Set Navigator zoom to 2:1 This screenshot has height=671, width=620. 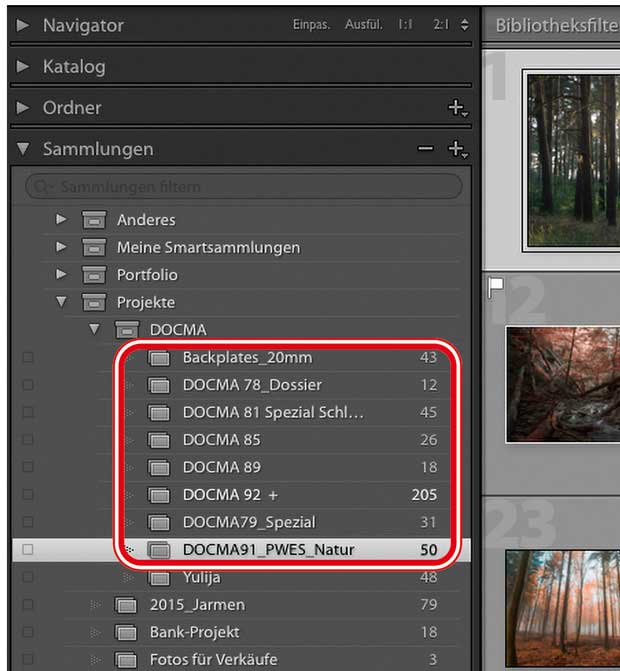click(x=441, y=25)
